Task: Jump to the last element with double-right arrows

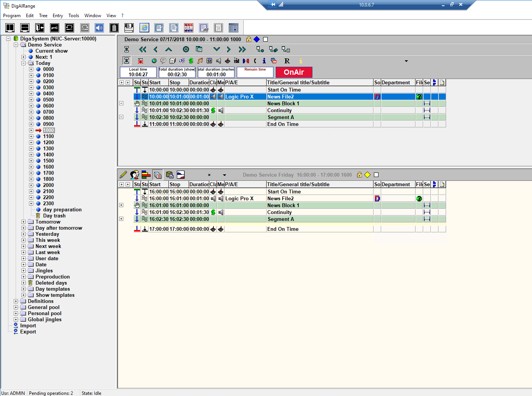Action: coord(242,49)
